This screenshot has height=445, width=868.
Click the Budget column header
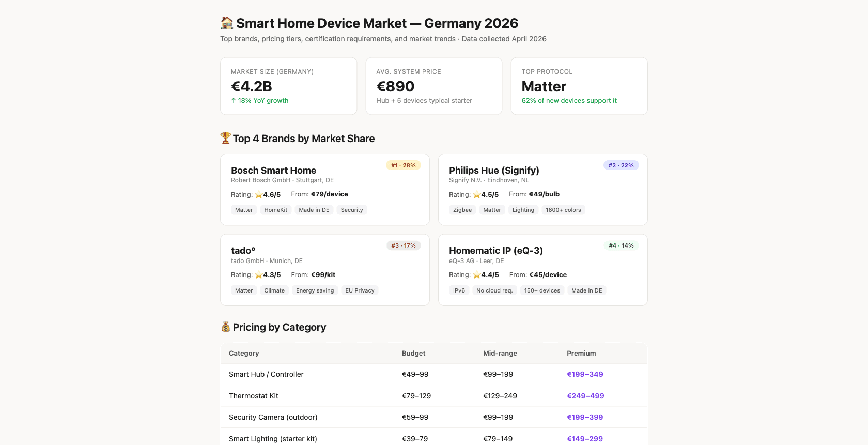tap(414, 354)
